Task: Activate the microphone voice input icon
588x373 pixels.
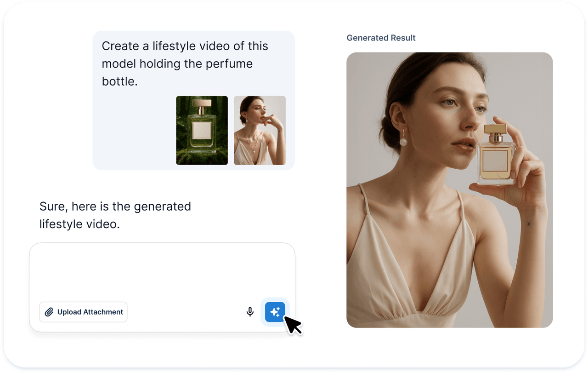Action: (x=250, y=312)
